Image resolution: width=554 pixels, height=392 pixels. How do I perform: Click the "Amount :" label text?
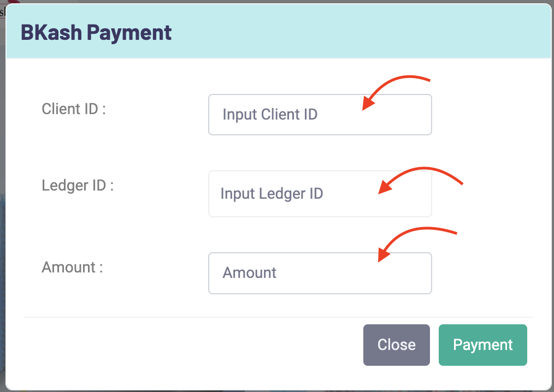point(72,268)
